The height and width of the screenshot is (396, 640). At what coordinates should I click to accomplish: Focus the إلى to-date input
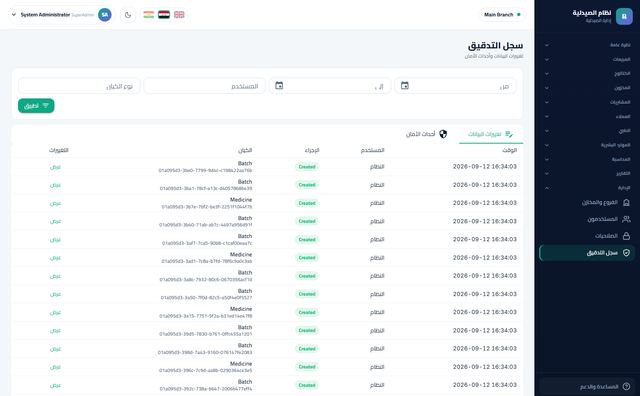330,86
